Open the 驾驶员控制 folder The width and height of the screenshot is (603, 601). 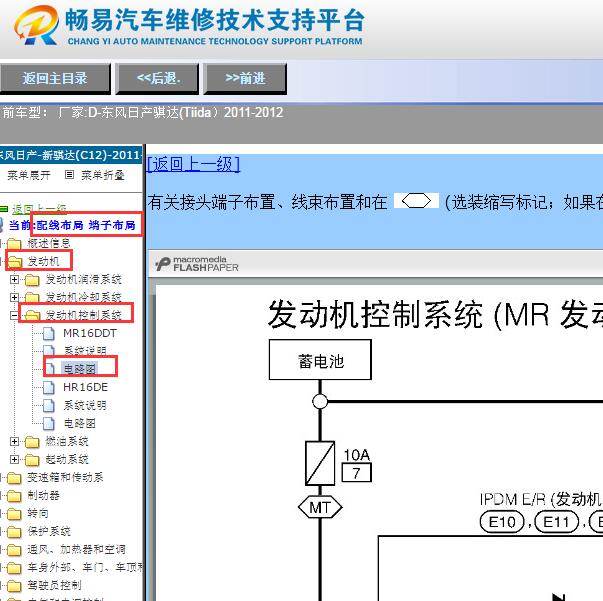click(54, 585)
